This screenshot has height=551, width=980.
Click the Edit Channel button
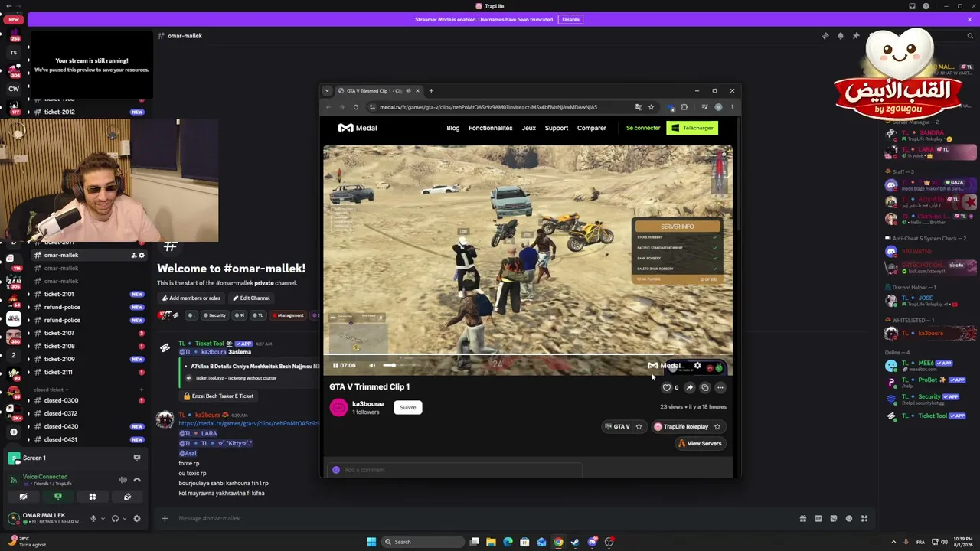[250, 298]
